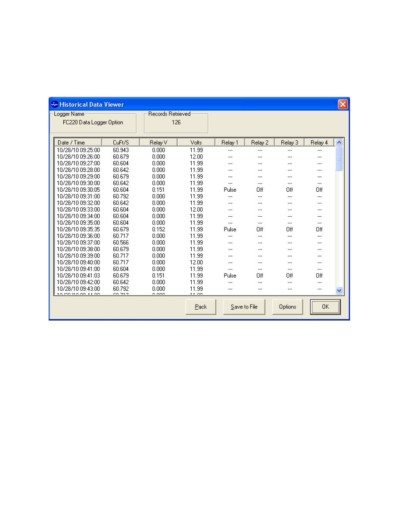Click Volts 12.00 in the 09:33:00 row
411x532 pixels.
point(196,210)
